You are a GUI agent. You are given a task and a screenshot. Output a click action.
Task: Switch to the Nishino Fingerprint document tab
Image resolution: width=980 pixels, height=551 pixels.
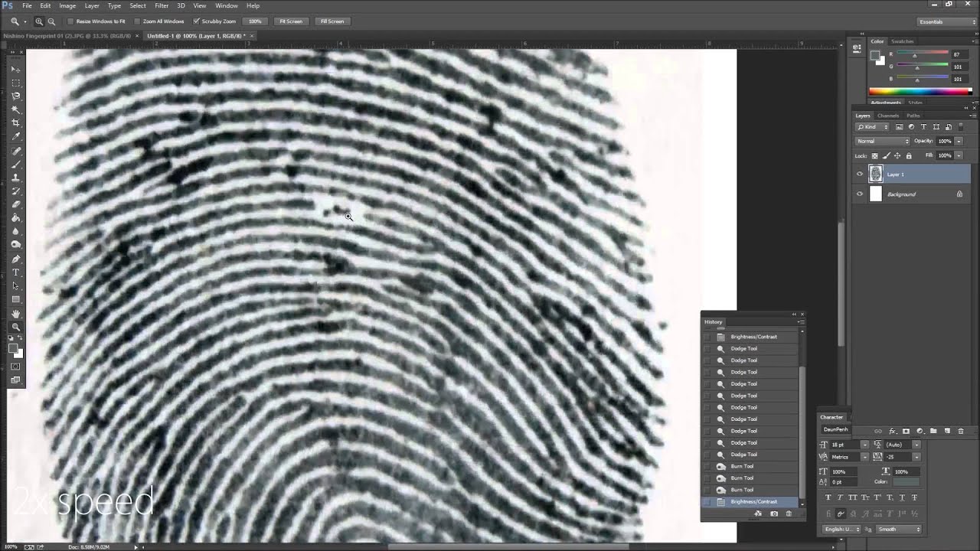coord(69,36)
